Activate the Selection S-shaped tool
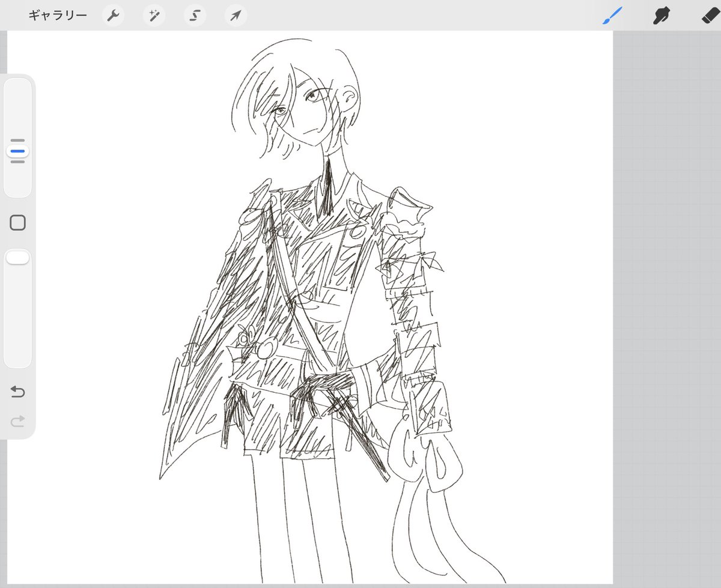 pyautogui.click(x=195, y=16)
